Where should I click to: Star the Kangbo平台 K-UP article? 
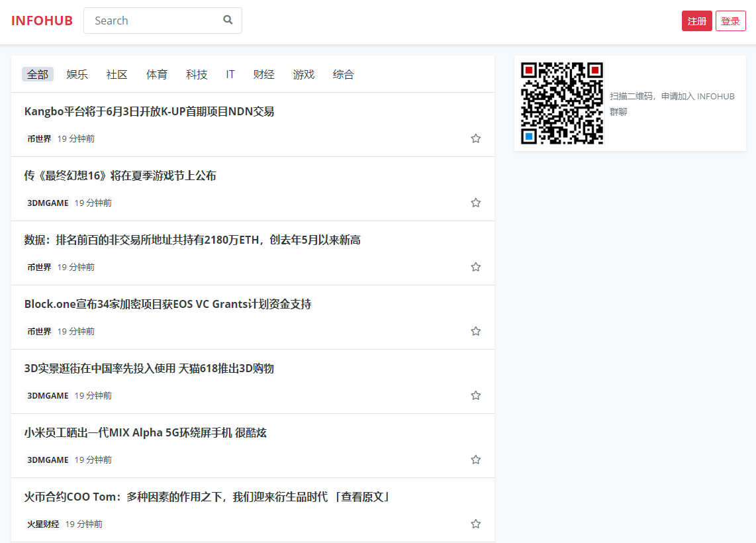point(475,138)
